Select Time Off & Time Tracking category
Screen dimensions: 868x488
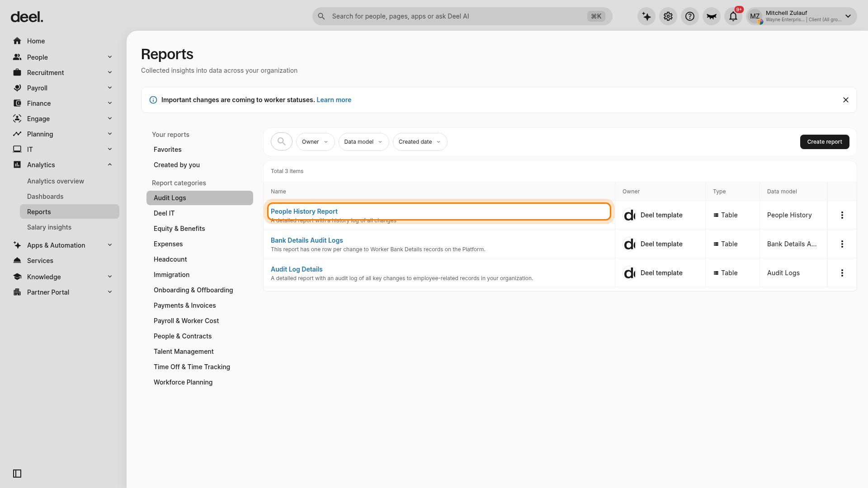[199, 367]
